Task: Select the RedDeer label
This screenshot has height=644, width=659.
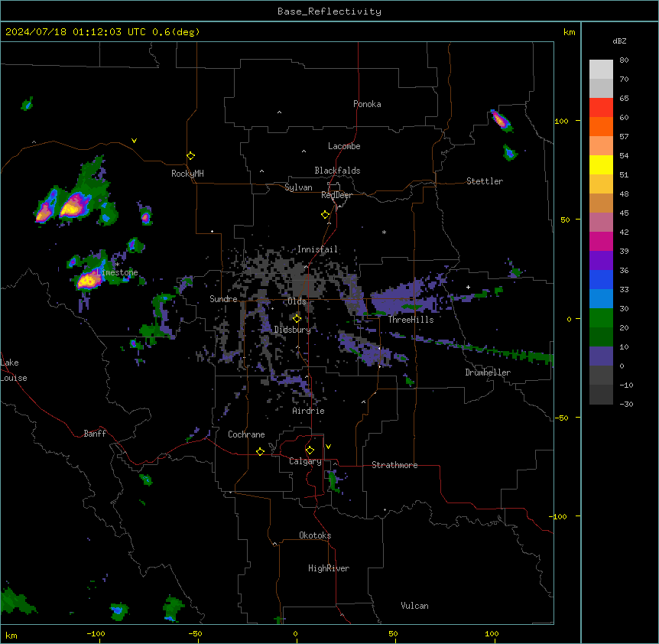Action: point(336,195)
